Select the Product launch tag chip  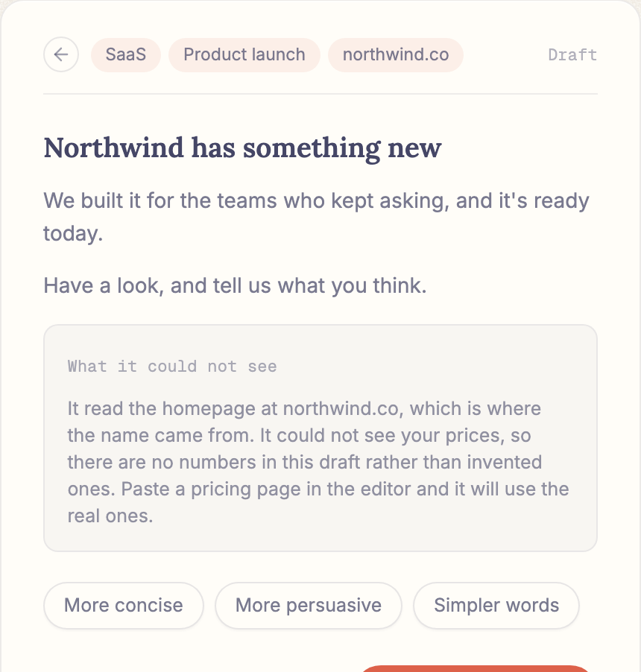click(x=244, y=55)
